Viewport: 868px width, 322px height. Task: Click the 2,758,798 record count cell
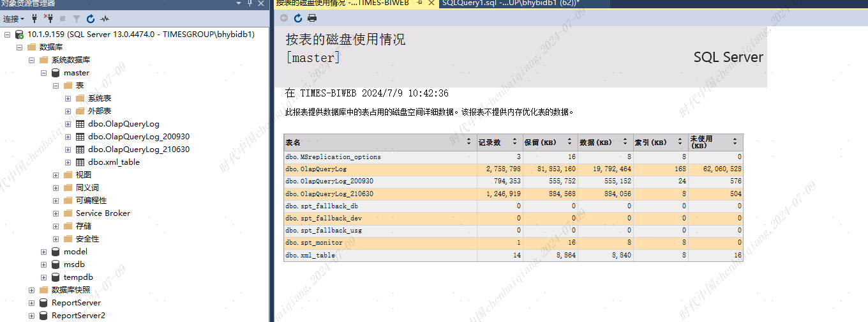tap(504, 169)
